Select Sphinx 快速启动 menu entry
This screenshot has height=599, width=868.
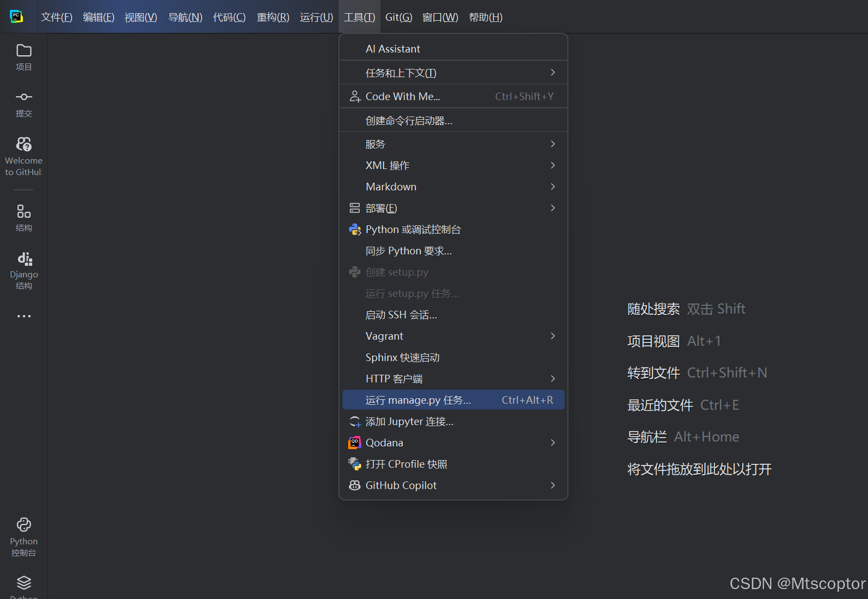pos(453,358)
